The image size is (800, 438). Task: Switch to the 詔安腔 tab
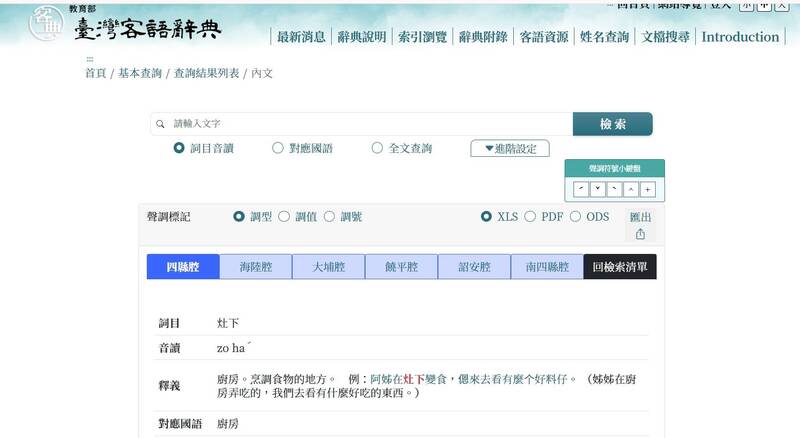click(474, 266)
